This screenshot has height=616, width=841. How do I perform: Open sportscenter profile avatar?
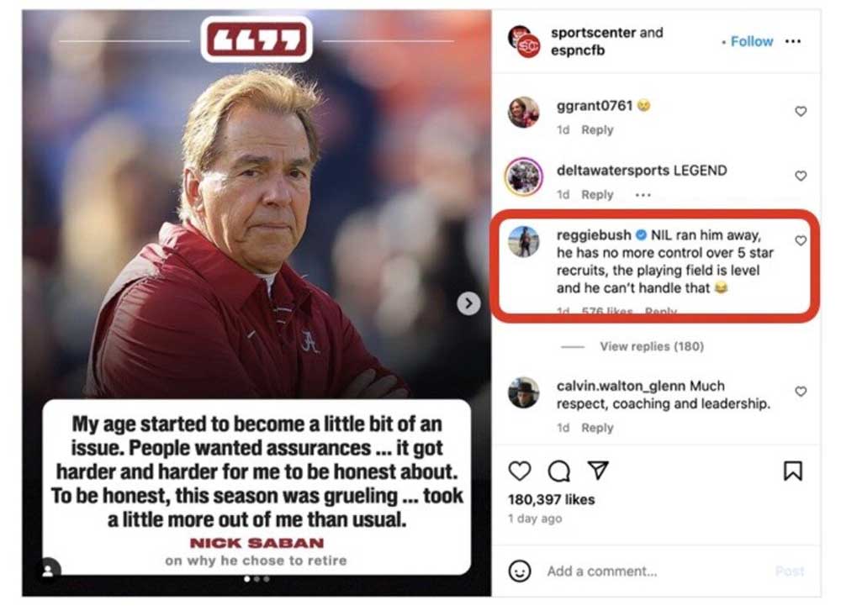click(524, 42)
